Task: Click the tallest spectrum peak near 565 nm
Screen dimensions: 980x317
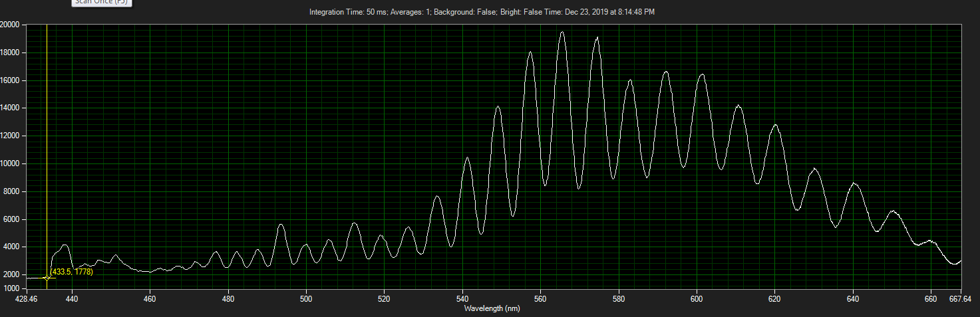Action: coord(562,33)
